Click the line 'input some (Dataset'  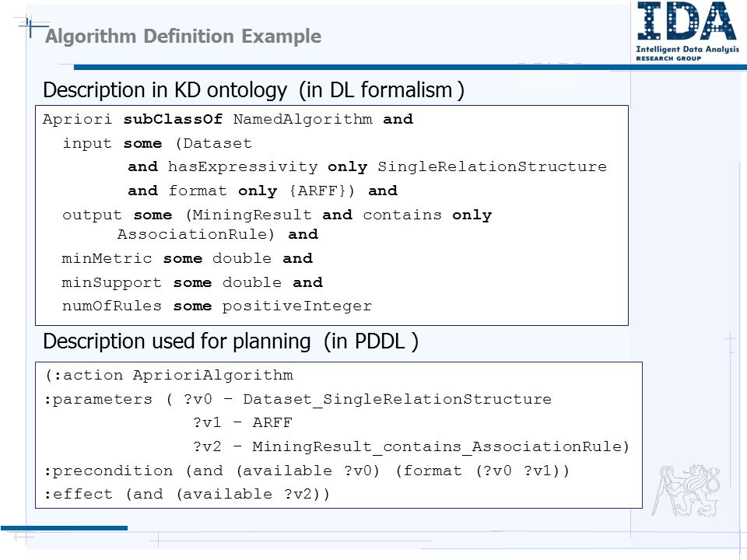click(157, 143)
